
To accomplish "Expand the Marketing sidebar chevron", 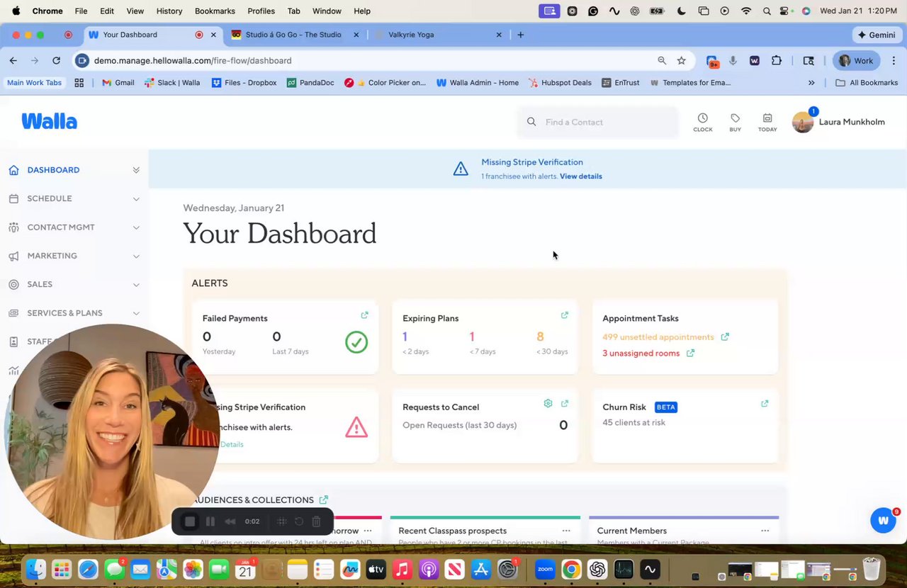I will tap(136, 256).
